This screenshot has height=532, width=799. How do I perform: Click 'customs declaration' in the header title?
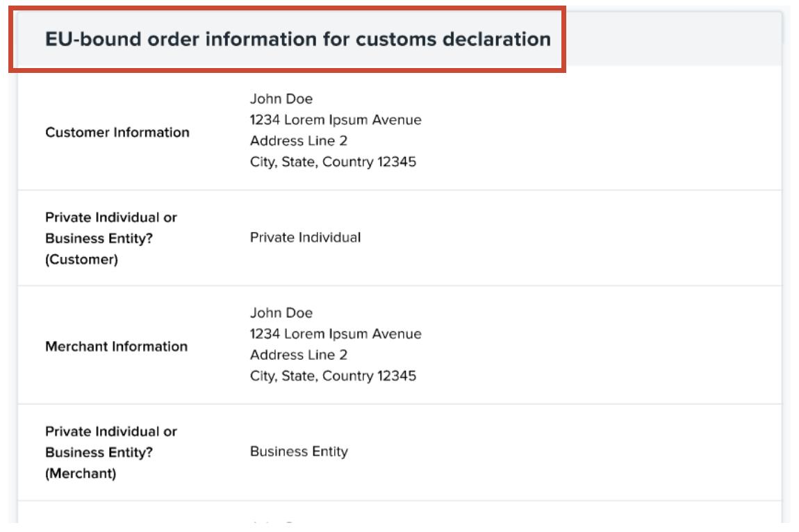click(x=453, y=39)
